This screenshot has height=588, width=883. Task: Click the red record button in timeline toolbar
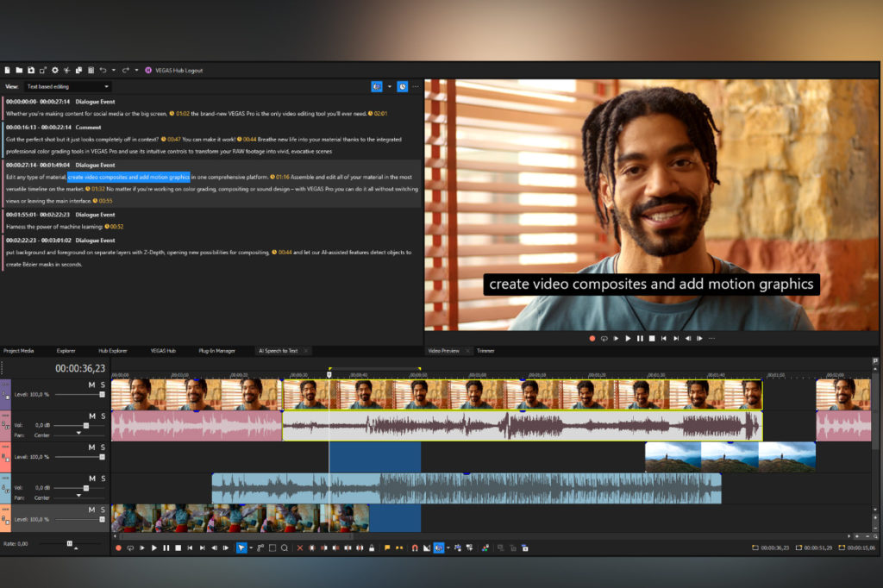point(118,548)
